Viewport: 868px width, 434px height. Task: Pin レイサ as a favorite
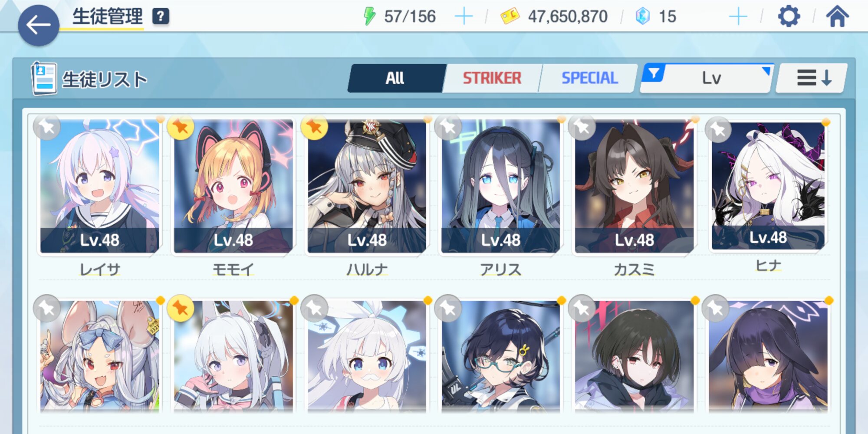coord(47,127)
